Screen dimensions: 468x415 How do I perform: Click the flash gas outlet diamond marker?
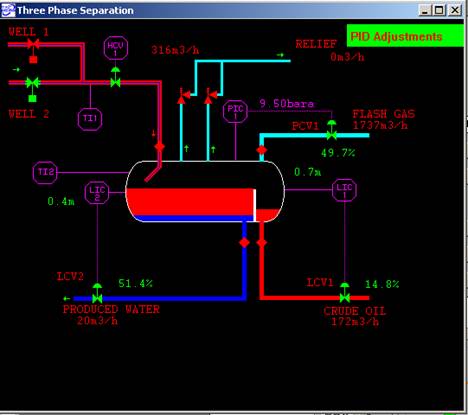click(x=262, y=150)
